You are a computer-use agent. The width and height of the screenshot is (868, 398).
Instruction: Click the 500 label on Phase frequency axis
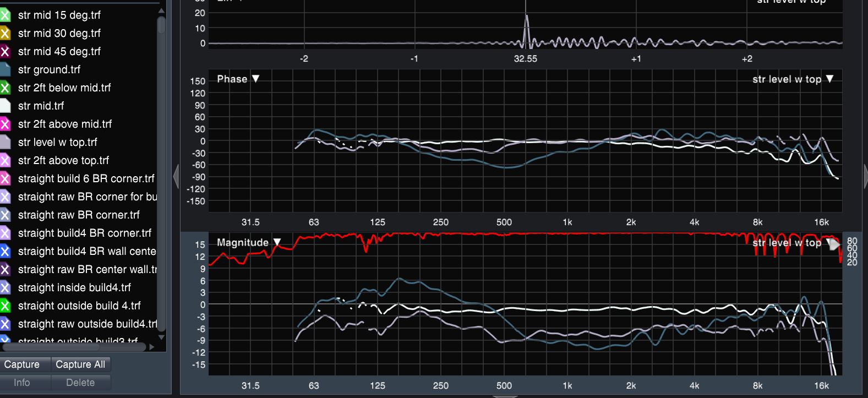(504, 222)
